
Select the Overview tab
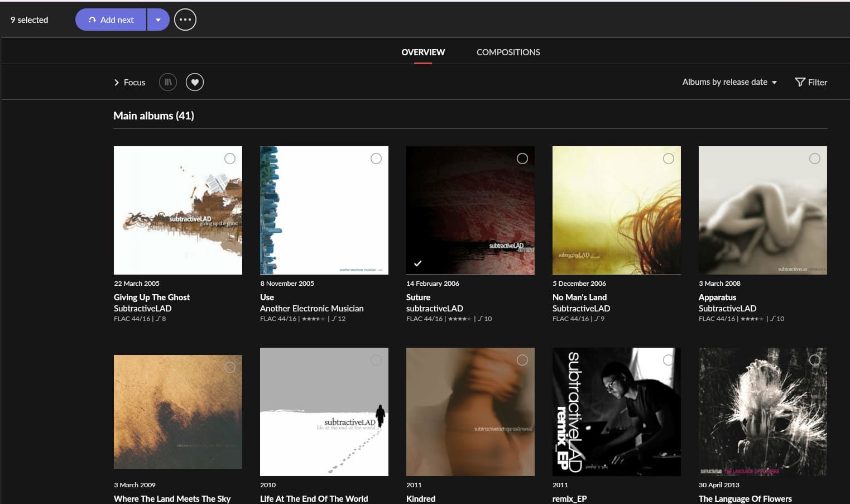point(423,52)
